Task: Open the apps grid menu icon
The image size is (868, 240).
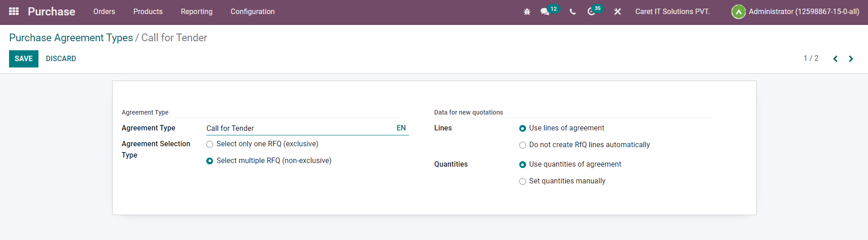Action: (x=14, y=11)
